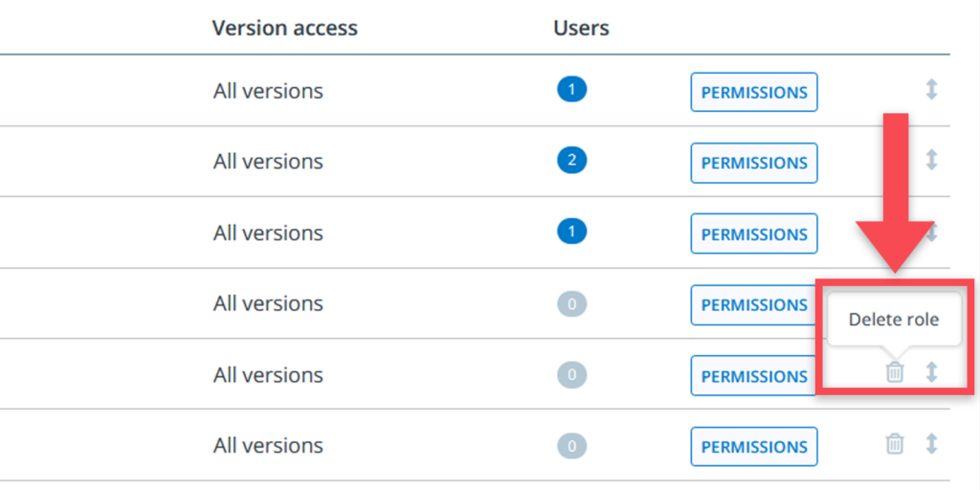Click reorder arrows for the two-user role

coord(931,160)
